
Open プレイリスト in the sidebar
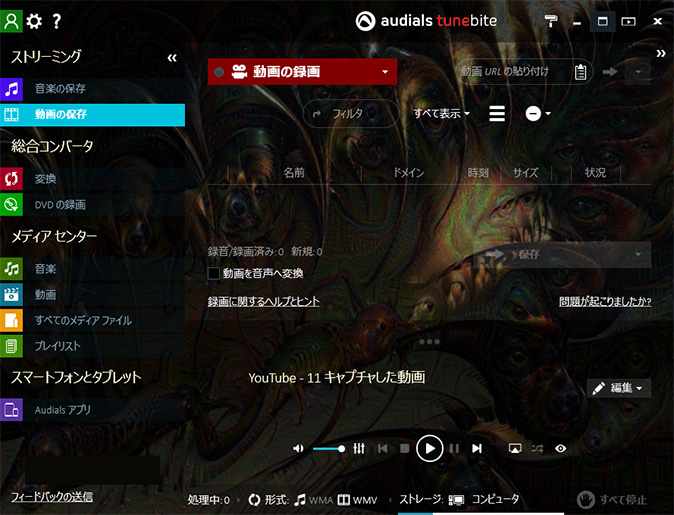92,346
